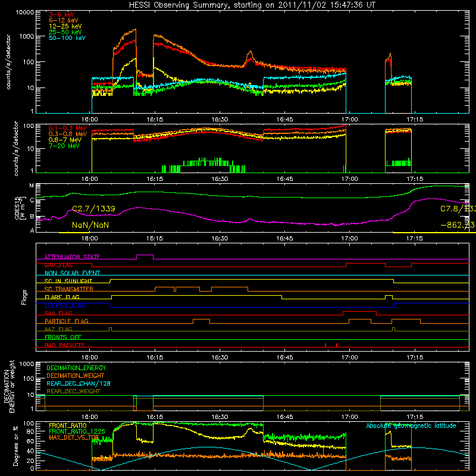The image size is (476, 476).
Task: Click the MAX_DET_VS_TOT legend entry
Action: [74, 437]
